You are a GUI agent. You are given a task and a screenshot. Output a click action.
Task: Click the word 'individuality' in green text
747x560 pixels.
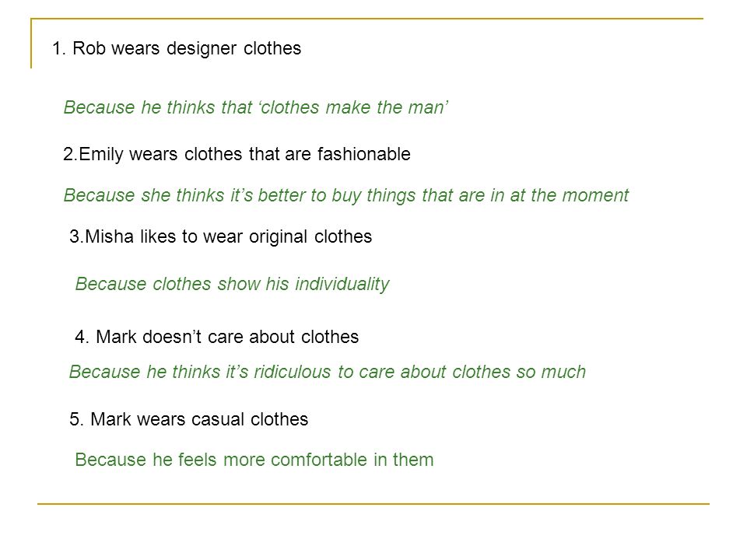(x=342, y=285)
